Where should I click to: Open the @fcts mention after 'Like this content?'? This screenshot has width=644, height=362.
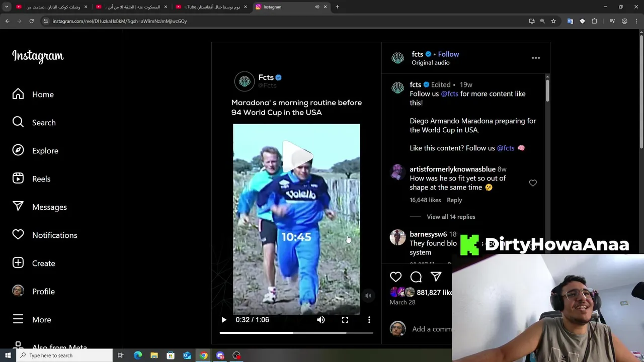tap(506, 148)
